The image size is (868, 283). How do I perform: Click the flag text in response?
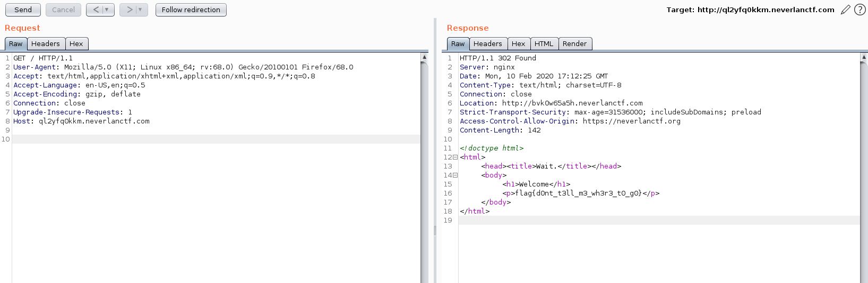pyautogui.click(x=579, y=193)
